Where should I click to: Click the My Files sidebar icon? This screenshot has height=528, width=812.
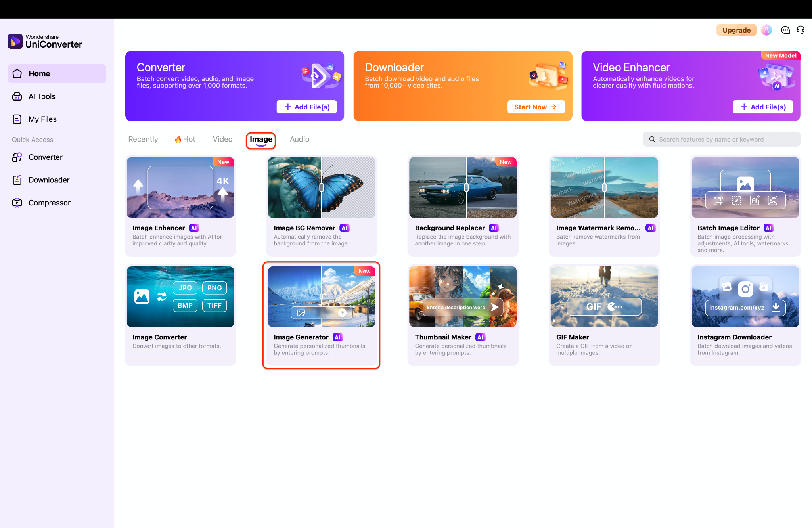tap(17, 119)
